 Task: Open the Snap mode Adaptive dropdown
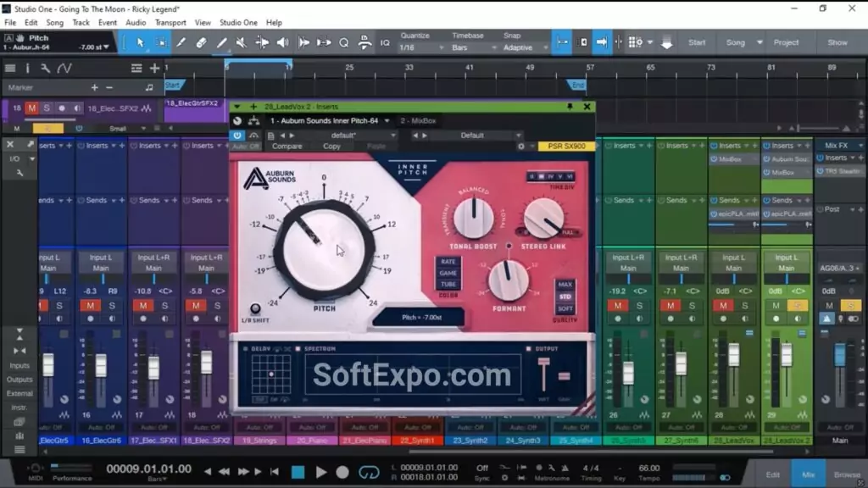523,48
